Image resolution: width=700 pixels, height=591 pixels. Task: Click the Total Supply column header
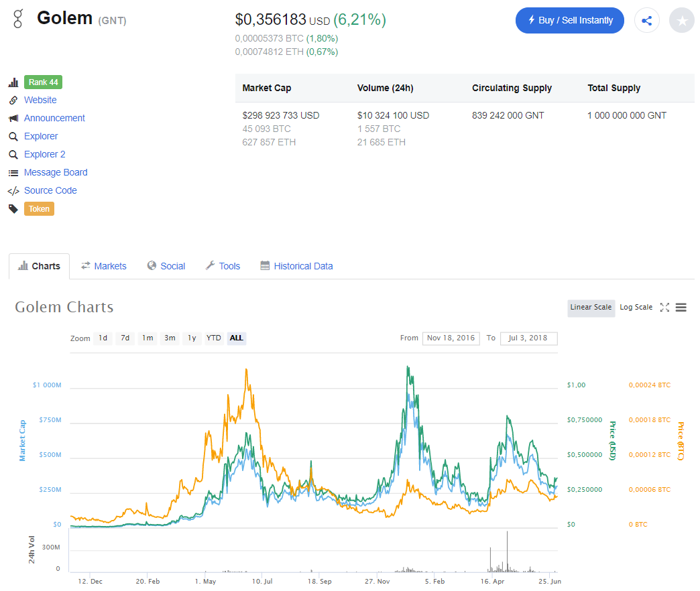(x=614, y=88)
